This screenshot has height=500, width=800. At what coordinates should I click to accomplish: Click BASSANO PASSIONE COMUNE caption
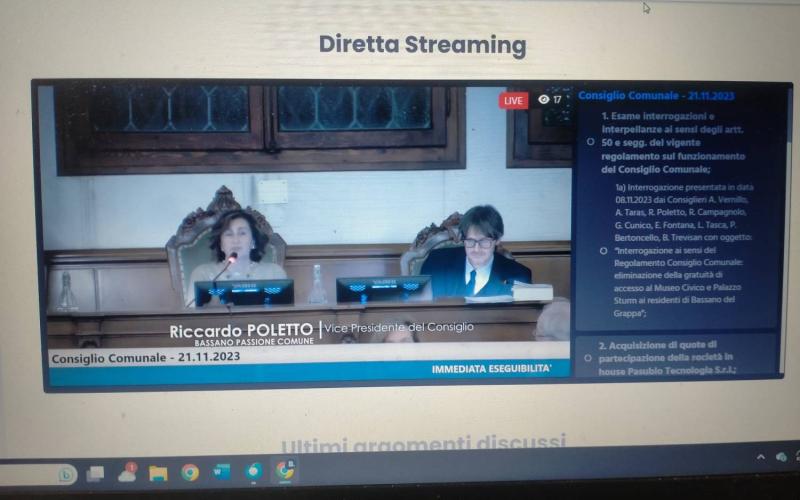point(254,342)
